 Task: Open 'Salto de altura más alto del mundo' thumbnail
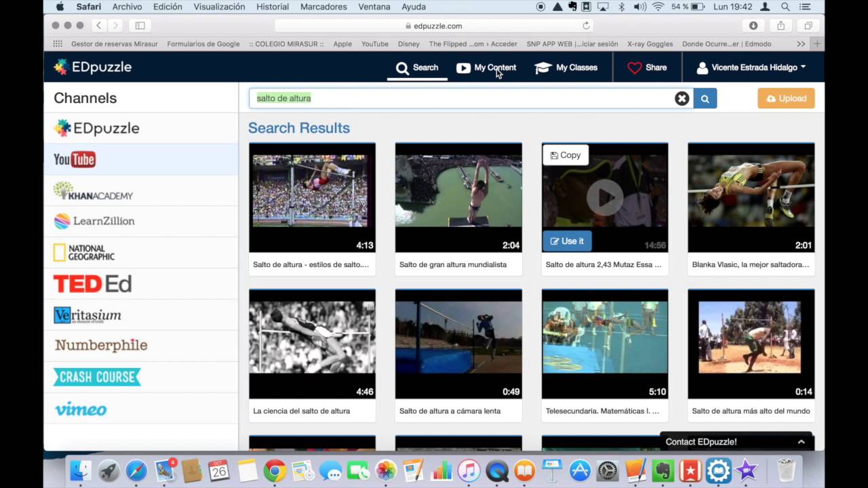click(751, 344)
